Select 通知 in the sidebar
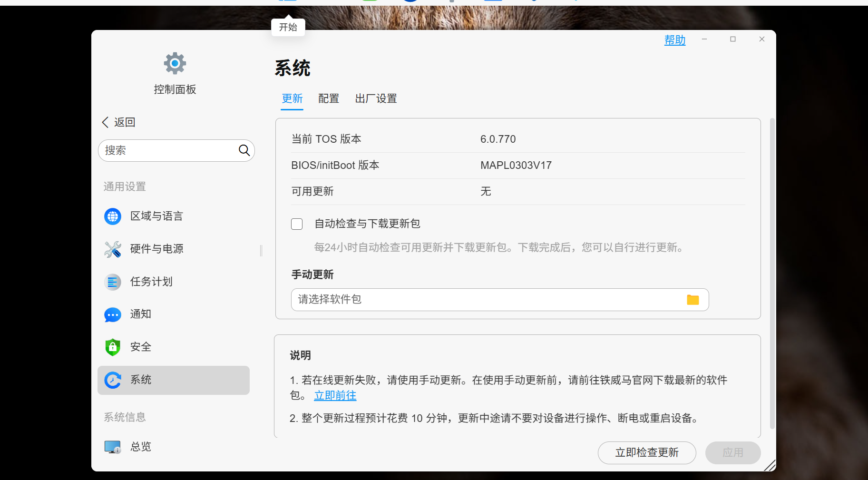 coord(174,314)
